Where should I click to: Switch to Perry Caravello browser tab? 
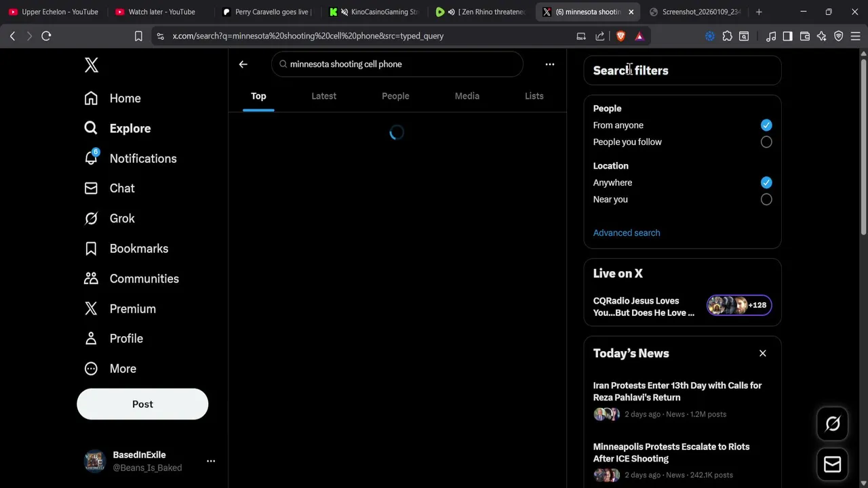point(268,12)
